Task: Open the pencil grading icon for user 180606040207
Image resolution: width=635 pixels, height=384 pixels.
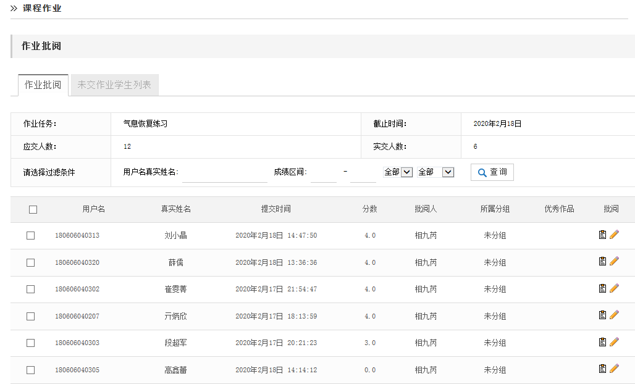Action: (x=614, y=315)
